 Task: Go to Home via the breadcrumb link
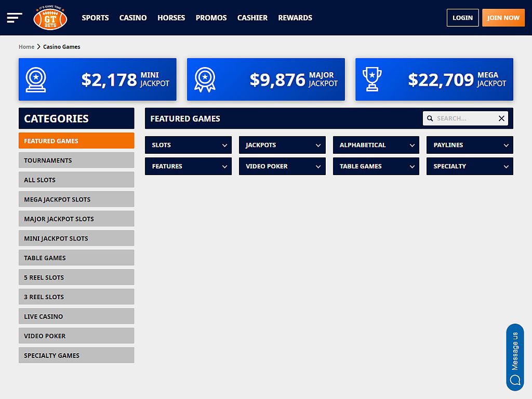pos(26,46)
